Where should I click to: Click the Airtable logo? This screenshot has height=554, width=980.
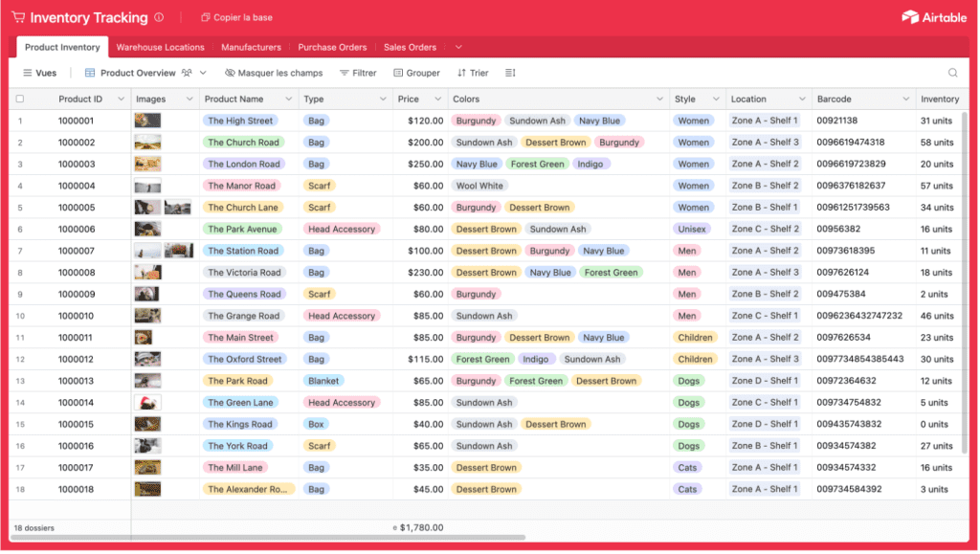tap(934, 17)
